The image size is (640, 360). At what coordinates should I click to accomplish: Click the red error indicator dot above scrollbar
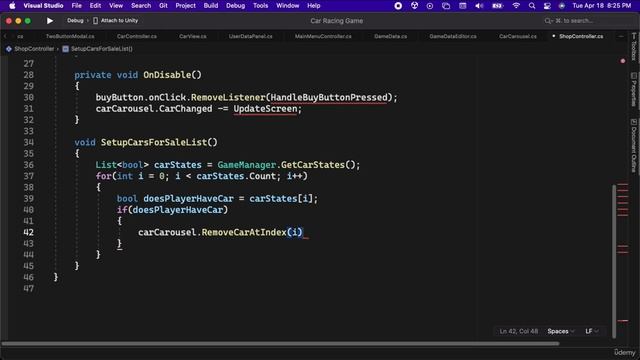click(x=623, y=61)
